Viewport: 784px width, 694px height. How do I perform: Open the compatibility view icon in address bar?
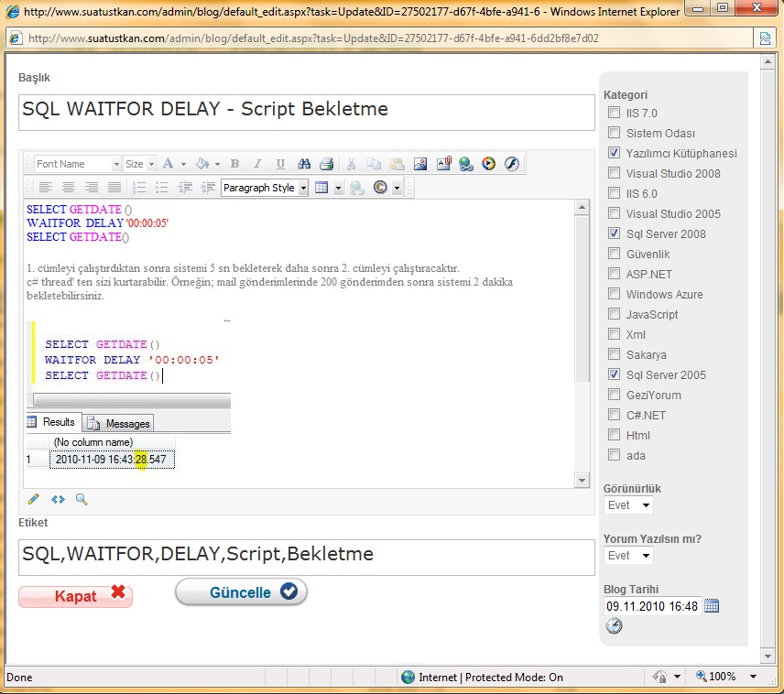point(765,38)
